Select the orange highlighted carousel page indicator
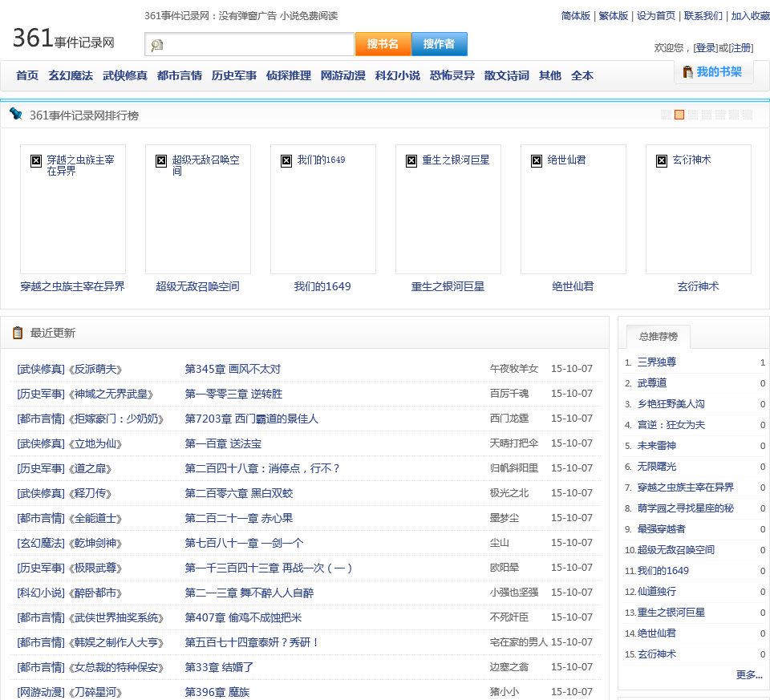770x700 pixels. click(x=679, y=115)
